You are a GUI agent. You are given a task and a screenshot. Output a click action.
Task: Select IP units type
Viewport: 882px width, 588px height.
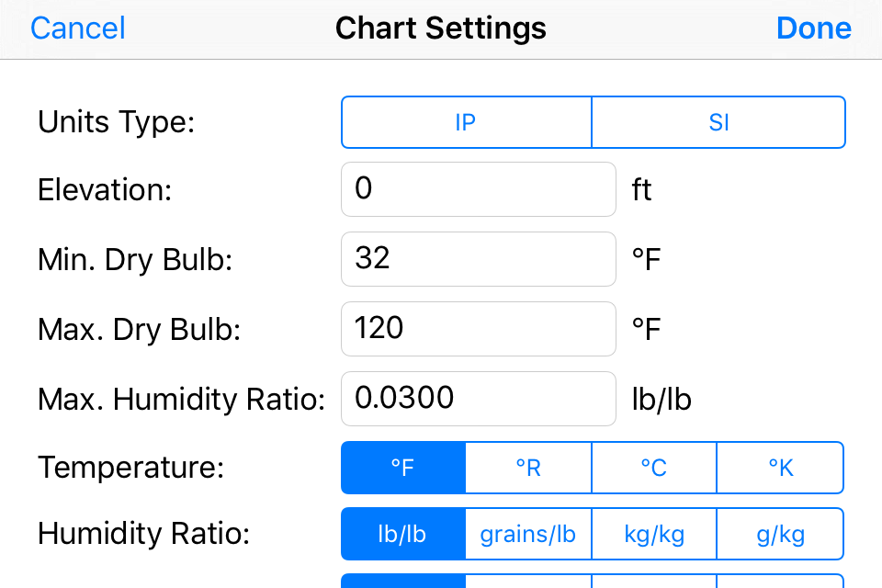[467, 122]
